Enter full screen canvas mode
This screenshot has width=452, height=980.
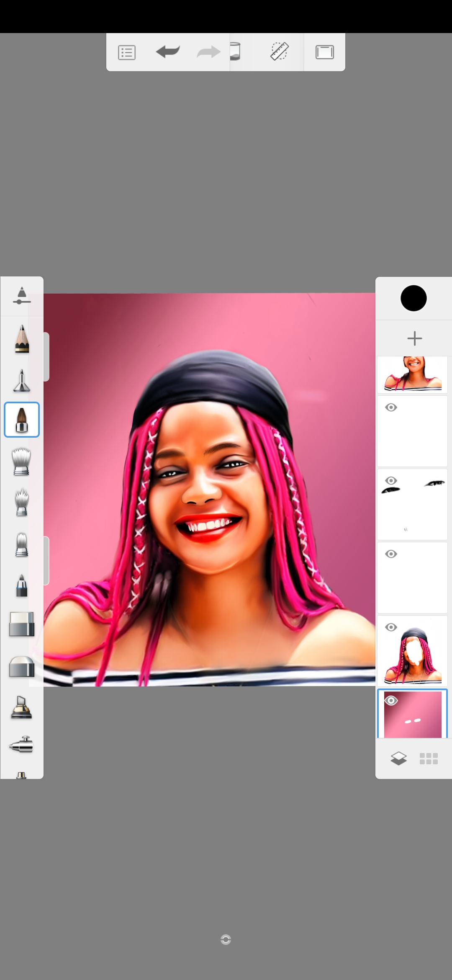point(324,52)
